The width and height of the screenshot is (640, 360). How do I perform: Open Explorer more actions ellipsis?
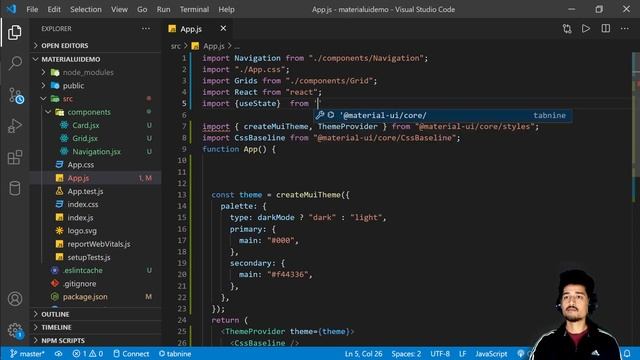coord(146,29)
